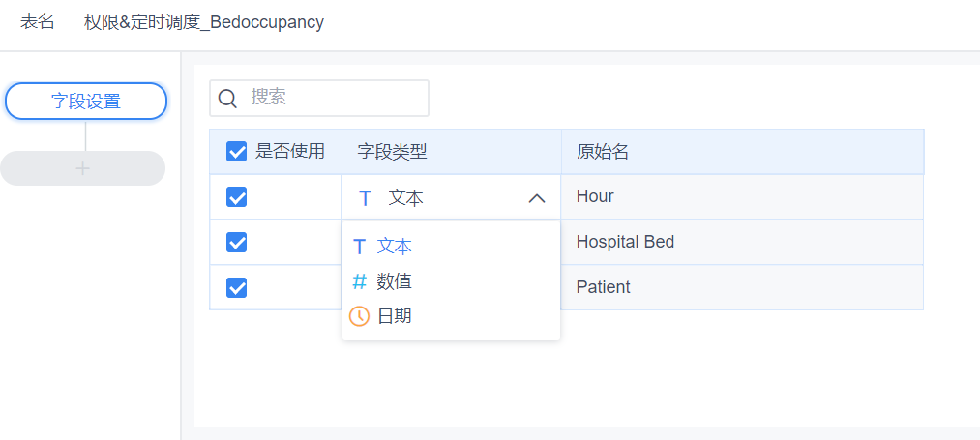This screenshot has height=440, width=980.
Task: Collapse the field type dropdown chevron
Action: pos(537,199)
